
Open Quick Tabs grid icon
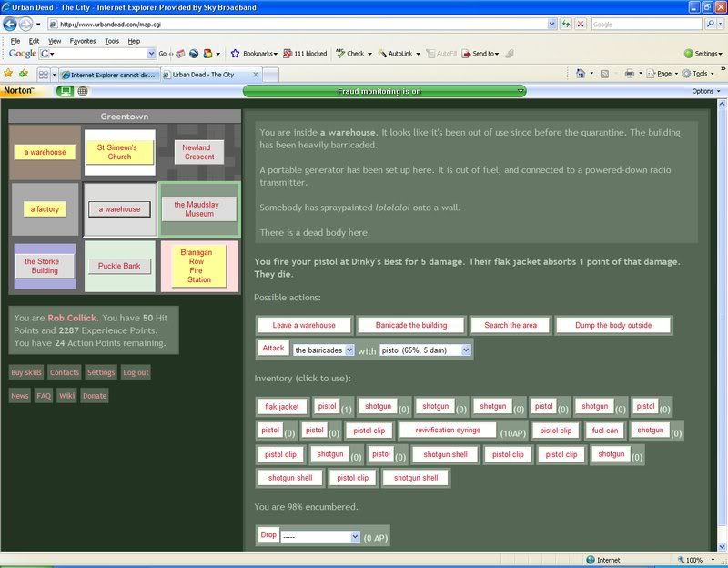point(44,75)
